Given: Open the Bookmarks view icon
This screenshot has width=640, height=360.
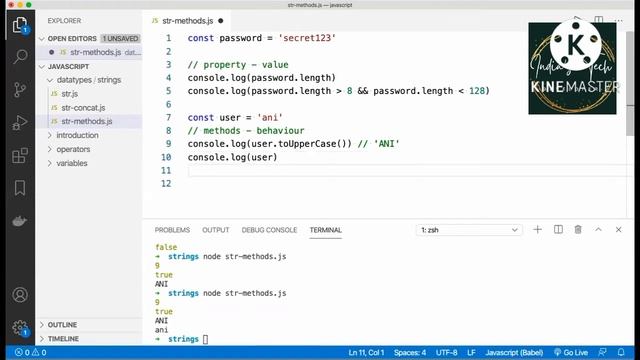Looking at the screenshot, I should [x=20, y=188].
